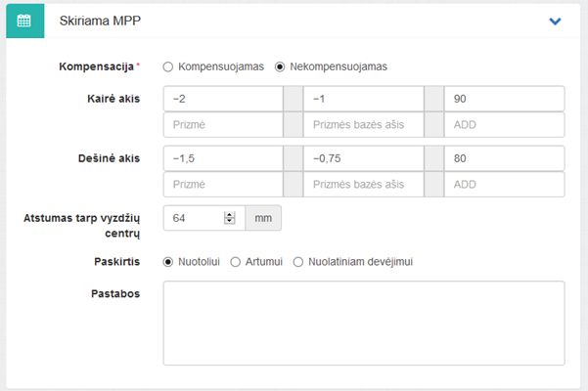Click Dešinė akis axis field with 80

[x=503, y=158]
